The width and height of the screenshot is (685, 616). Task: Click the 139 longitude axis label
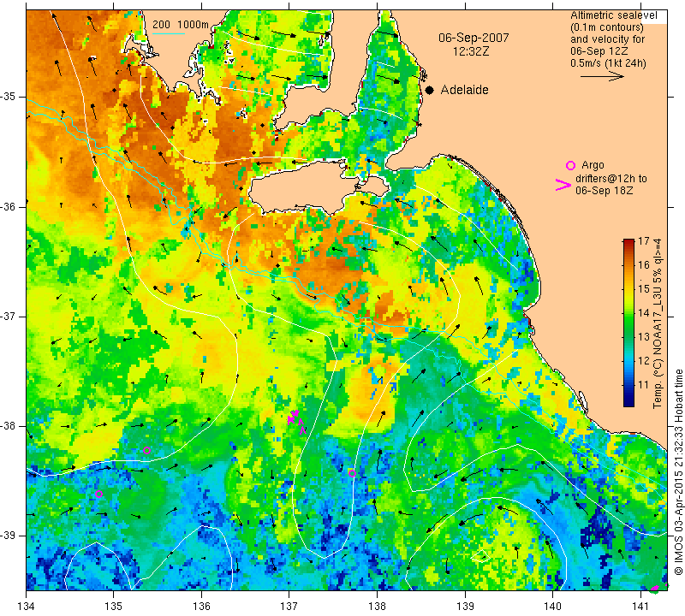465,606
